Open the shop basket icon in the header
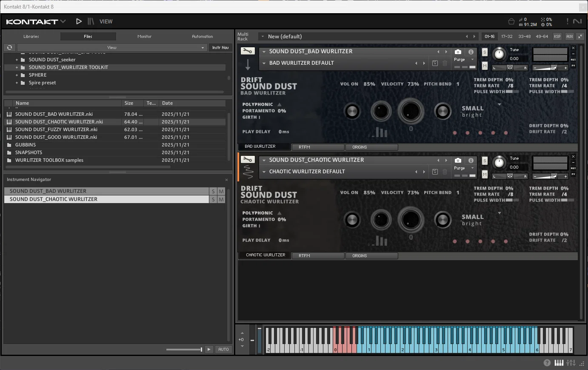Screen dimensions: 588x370 click(511, 21)
